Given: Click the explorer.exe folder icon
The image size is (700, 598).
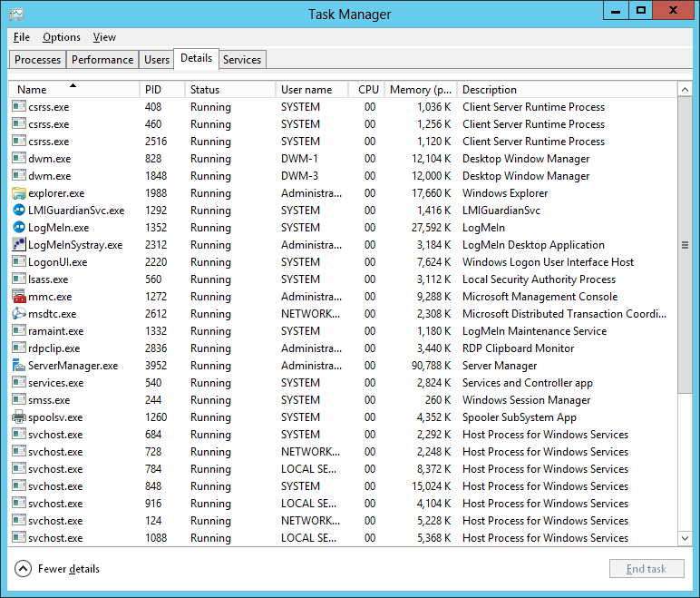Looking at the screenshot, I should [x=19, y=193].
